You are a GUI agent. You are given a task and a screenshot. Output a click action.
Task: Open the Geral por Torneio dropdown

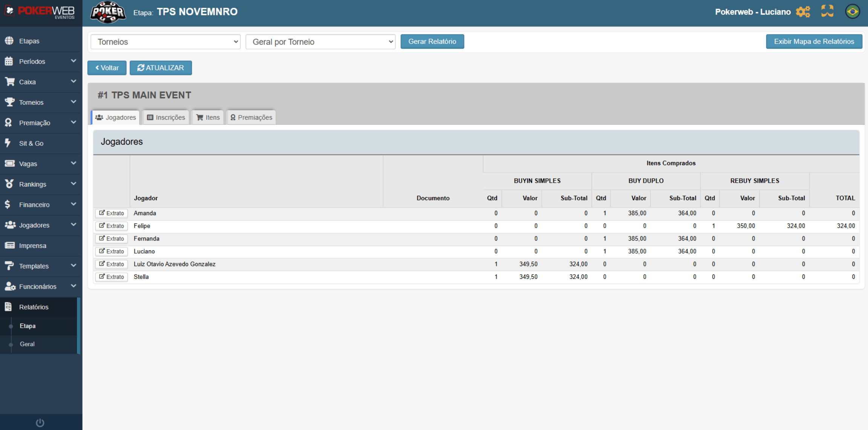(x=320, y=42)
